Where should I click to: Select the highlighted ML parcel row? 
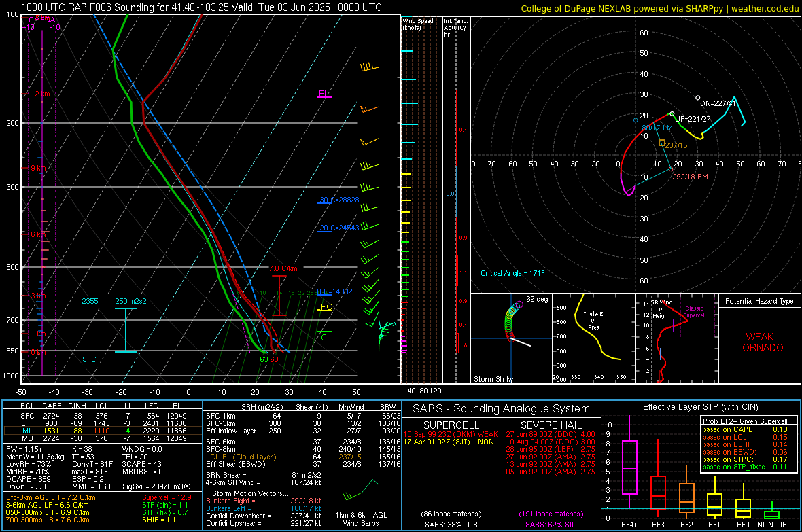point(103,431)
